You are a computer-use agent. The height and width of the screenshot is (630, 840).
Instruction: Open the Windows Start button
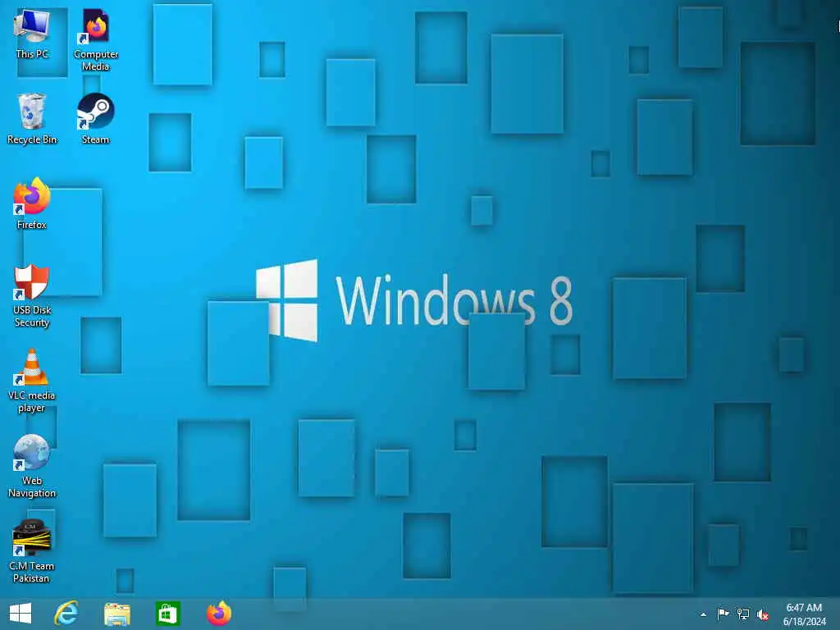(21, 614)
